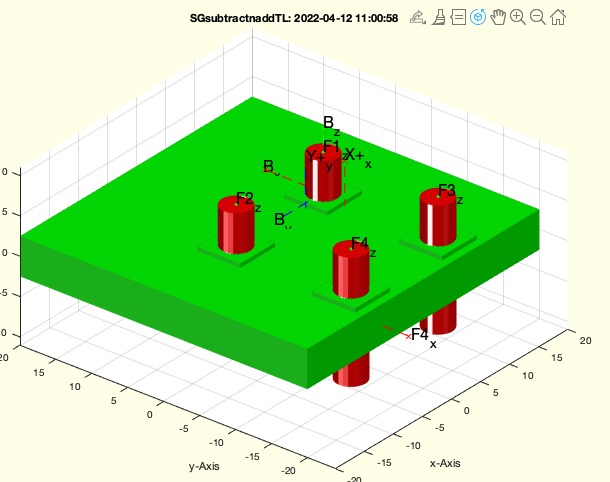The height and width of the screenshot is (482, 610).
Task: Restore view with the Home icon
Action: 558,17
